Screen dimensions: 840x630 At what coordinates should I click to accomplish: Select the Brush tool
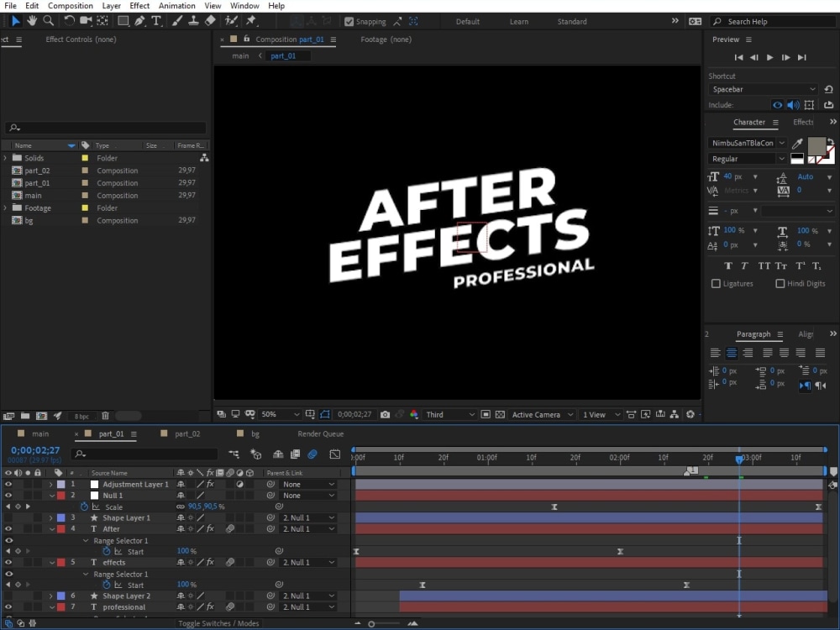point(176,21)
